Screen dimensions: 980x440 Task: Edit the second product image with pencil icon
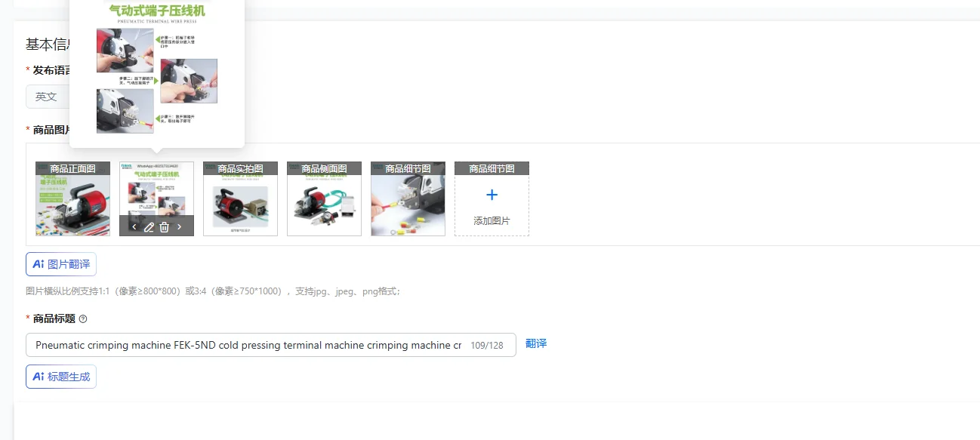[149, 227]
